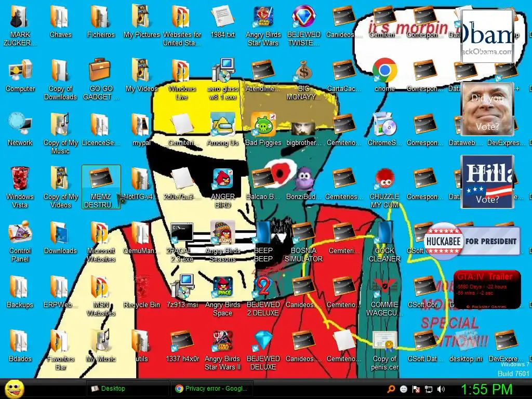Click the taskbar clock 1:55 PM

click(486, 389)
